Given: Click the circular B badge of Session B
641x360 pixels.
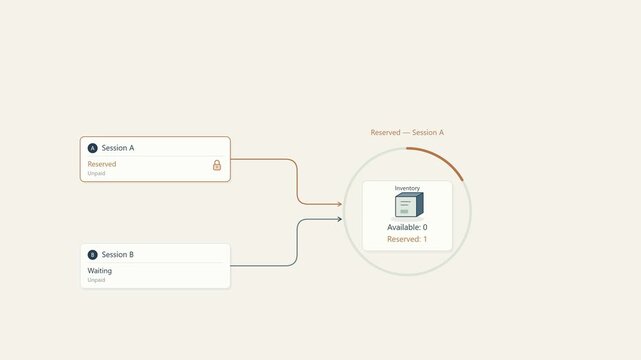Looking at the screenshot, I should tap(92, 255).
